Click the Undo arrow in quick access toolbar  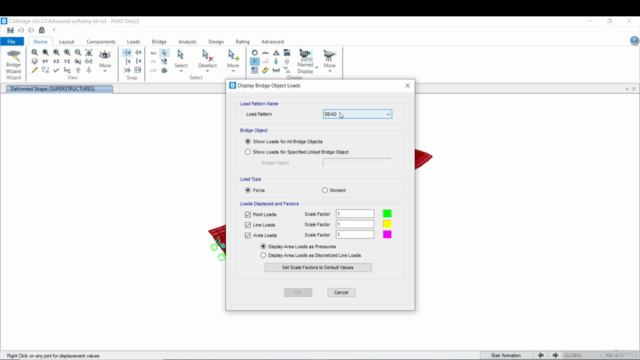[x=21, y=30]
